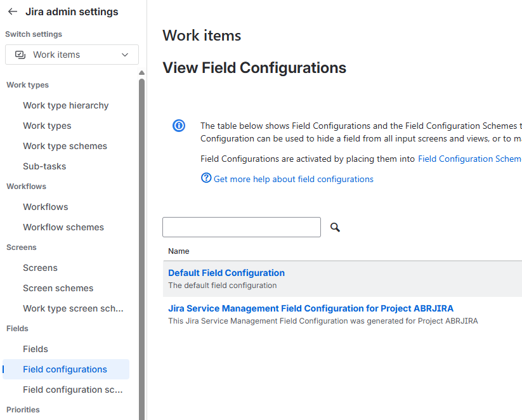Select the Fields menu item
522x420 pixels.
36,349
